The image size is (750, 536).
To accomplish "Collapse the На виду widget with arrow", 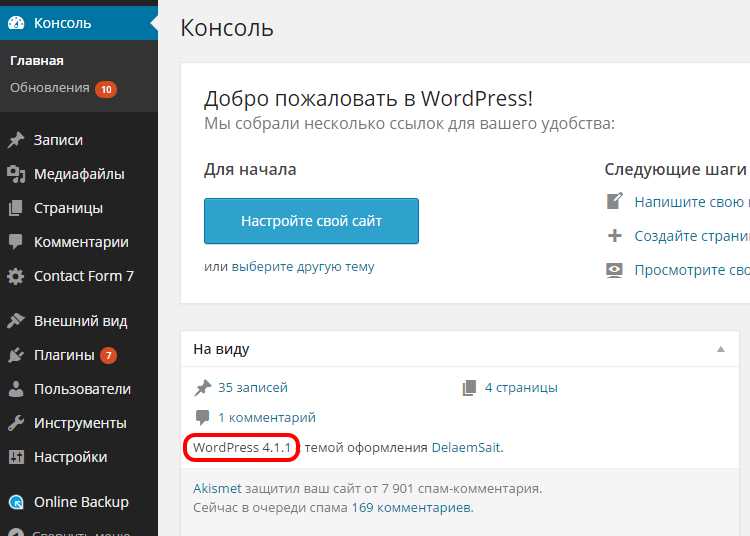I will (720, 349).
